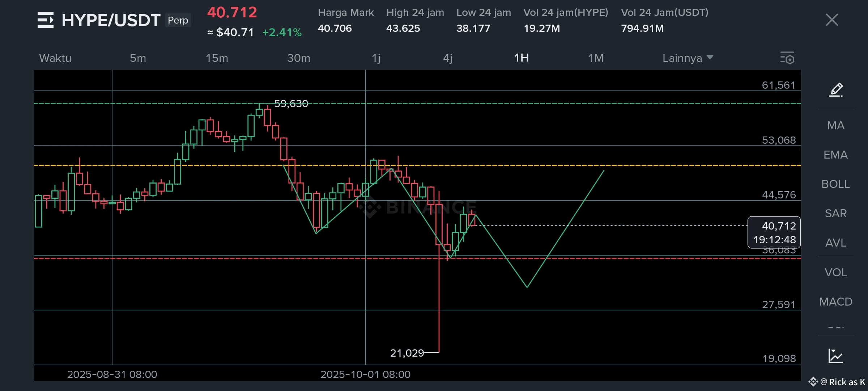
Task: Click the 2025-08-31 08:00 date label
Action: pyautogui.click(x=112, y=374)
